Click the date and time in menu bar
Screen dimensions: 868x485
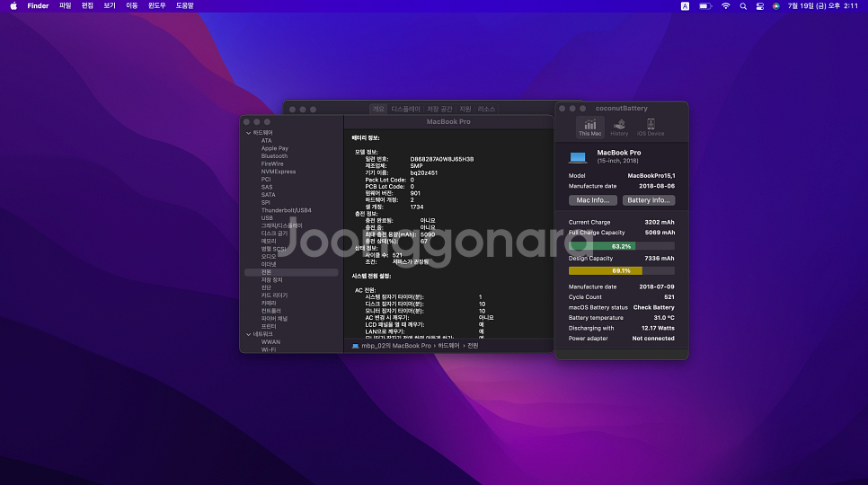822,6
